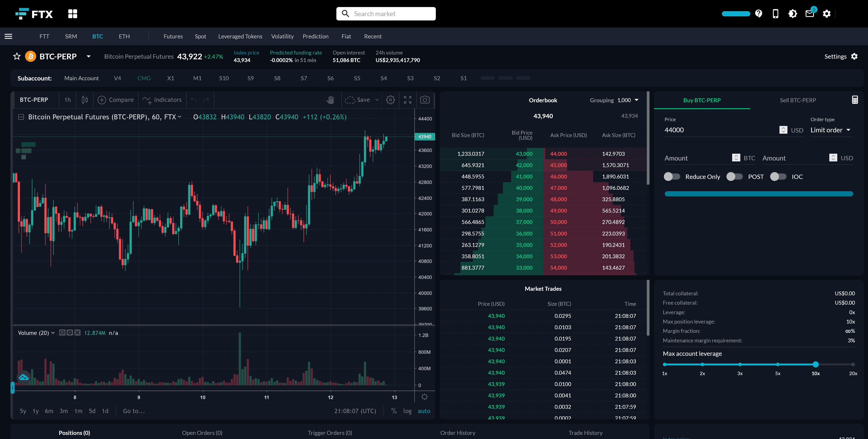Focus the Search market field

[x=386, y=14]
